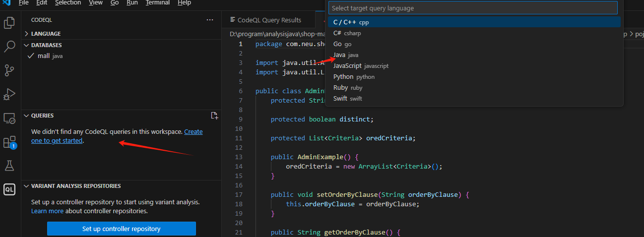644x237 pixels.
Task: Click 'oredCriteria = new ArrayList<Criteria>();' line
Action: click(x=364, y=166)
